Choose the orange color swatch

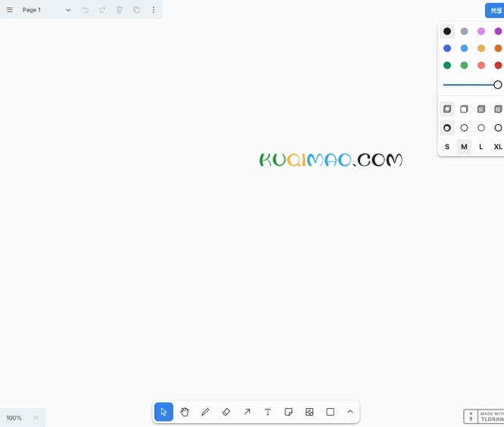click(x=498, y=48)
